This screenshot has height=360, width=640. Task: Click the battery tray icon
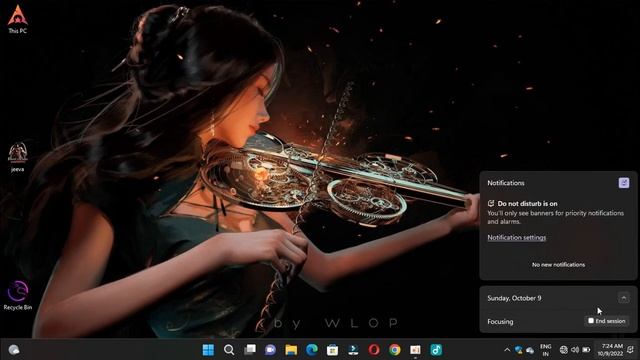[x=586, y=350]
